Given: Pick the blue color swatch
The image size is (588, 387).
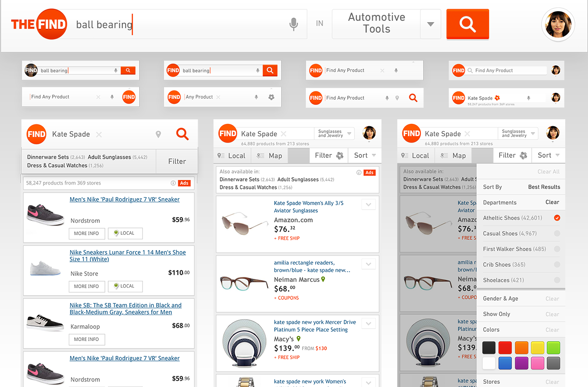Looking at the screenshot, I should 505,363.
